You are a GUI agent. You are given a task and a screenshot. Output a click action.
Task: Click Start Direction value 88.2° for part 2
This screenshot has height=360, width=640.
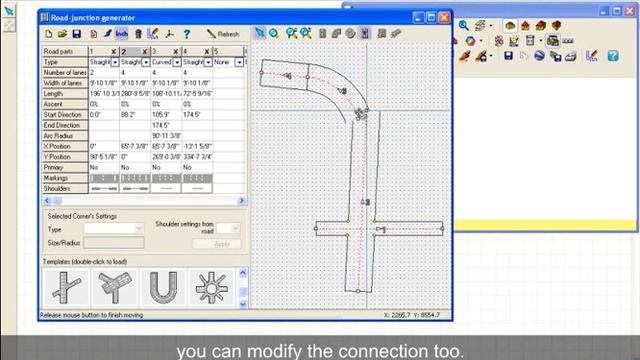pyautogui.click(x=135, y=115)
